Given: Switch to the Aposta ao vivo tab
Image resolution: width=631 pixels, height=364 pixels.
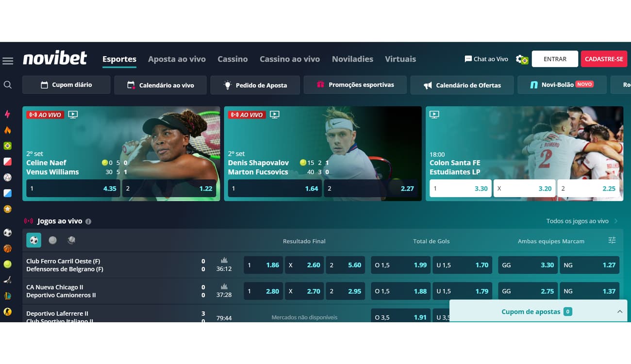Looking at the screenshot, I should coord(177,59).
